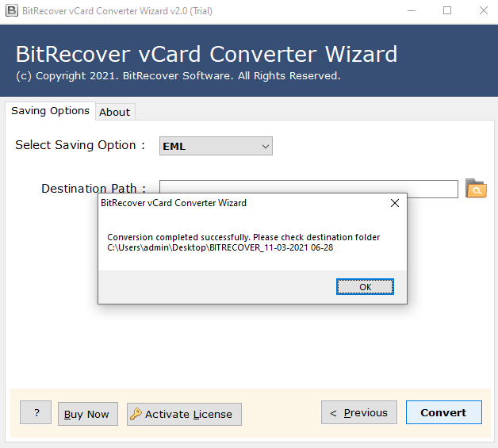Click the folder browse icon beside Destination Path
This screenshot has height=448, width=498.
click(476, 189)
